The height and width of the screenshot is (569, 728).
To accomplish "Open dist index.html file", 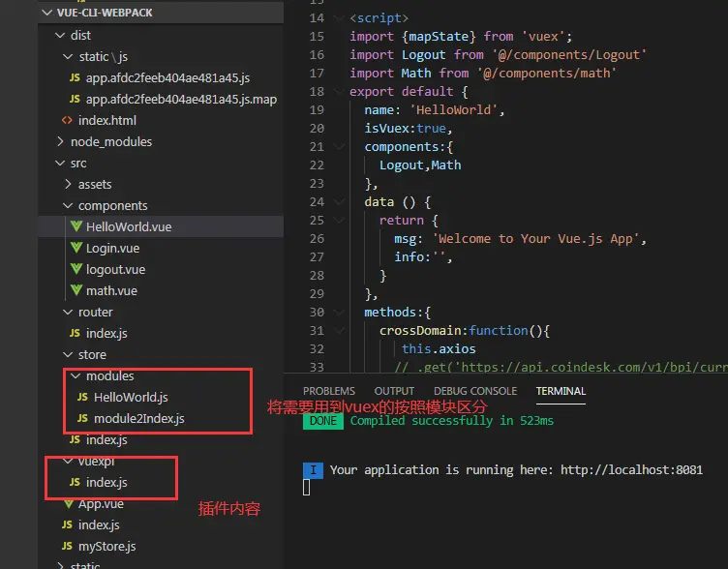I will pos(107,121).
